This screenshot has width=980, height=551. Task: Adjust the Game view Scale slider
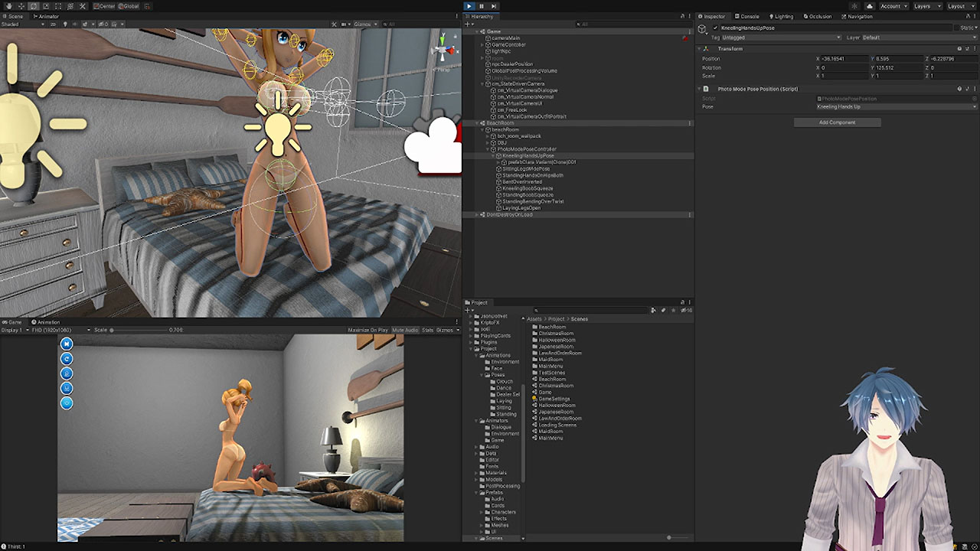click(x=138, y=330)
